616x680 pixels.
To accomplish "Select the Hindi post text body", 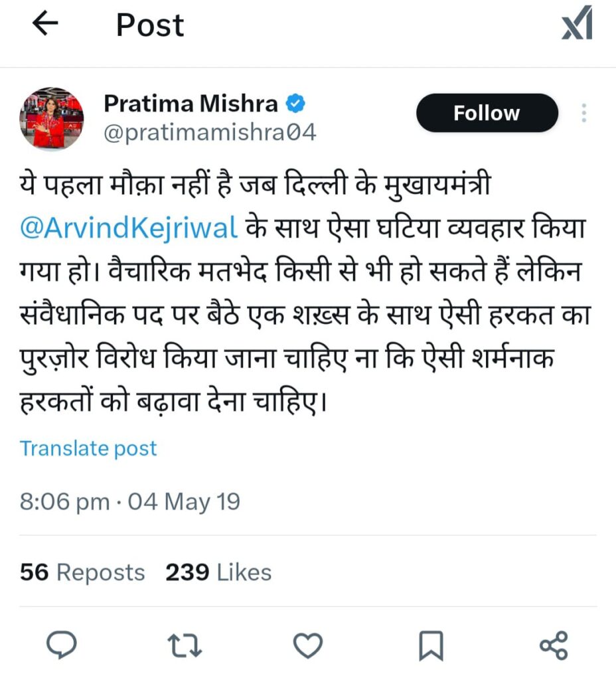I will point(305,293).
